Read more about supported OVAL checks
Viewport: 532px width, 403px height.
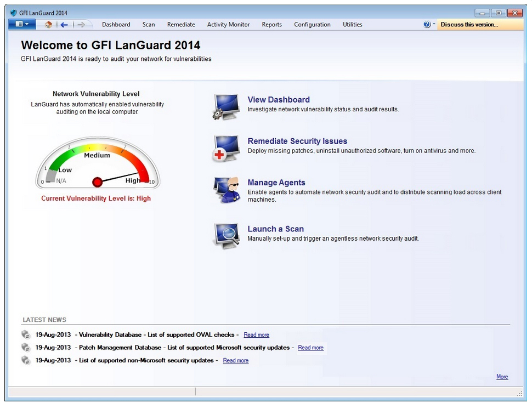(x=256, y=335)
